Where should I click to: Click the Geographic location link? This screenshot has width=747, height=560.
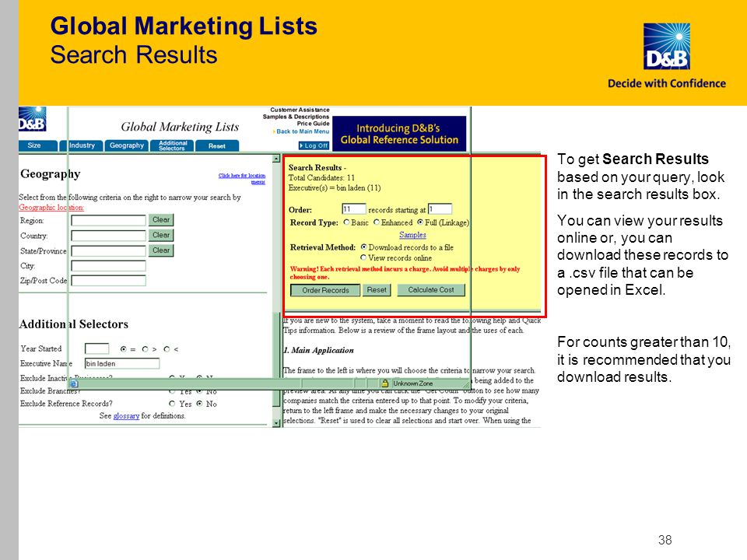coord(51,208)
